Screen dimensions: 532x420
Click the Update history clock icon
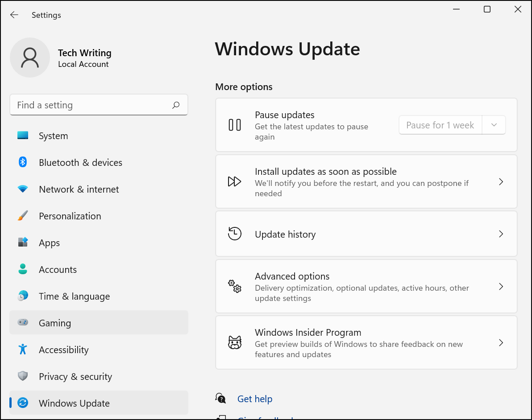(x=235, y=234)
